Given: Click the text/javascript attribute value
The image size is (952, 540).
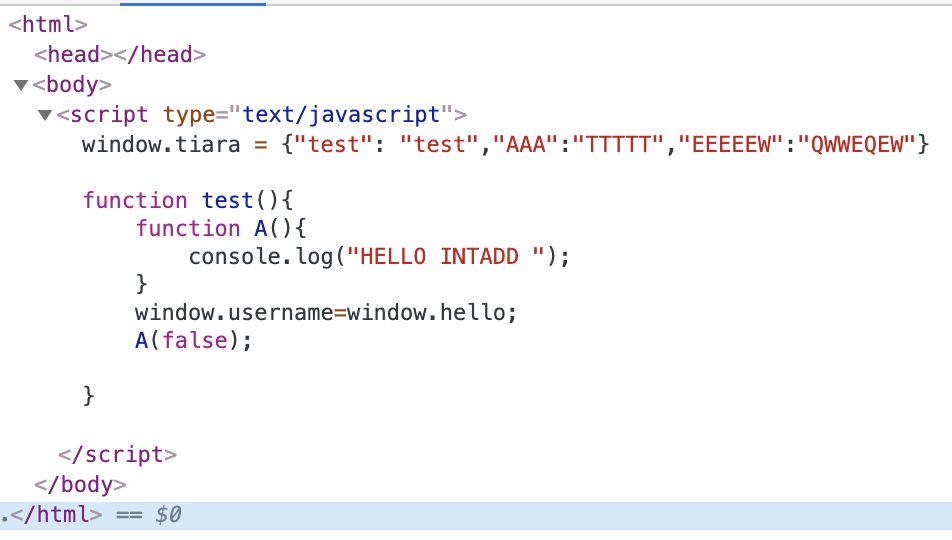Looking at the screenshot, I should point(341,115).
